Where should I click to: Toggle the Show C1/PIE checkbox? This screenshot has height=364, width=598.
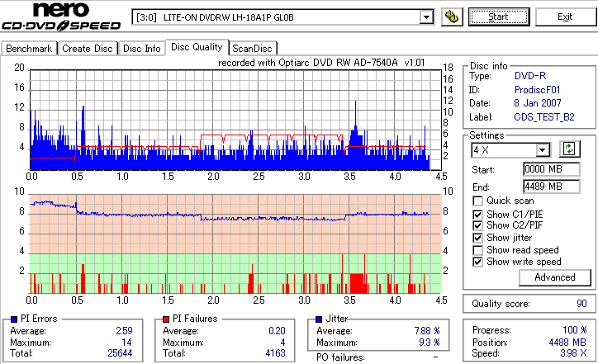click(477, 215)
